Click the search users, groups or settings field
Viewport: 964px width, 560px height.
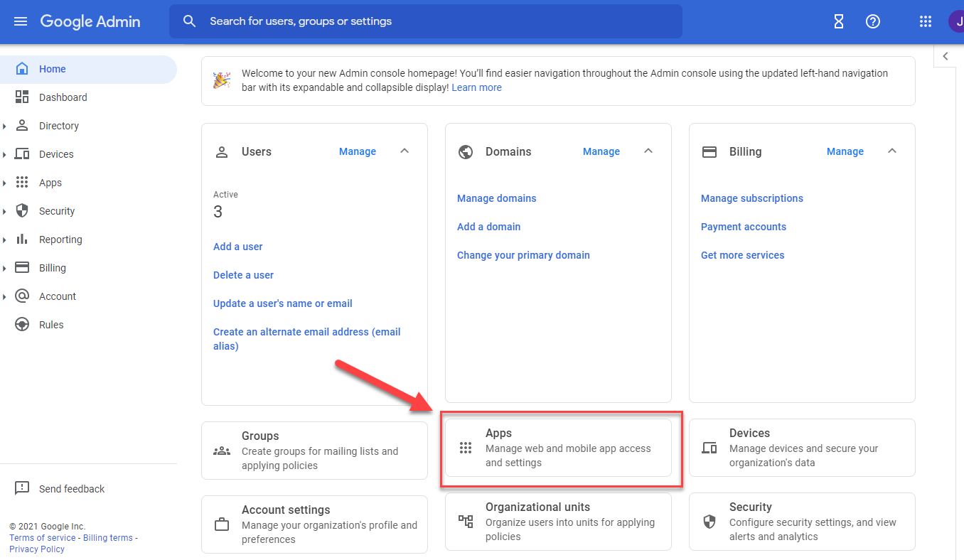click(426, 21)
